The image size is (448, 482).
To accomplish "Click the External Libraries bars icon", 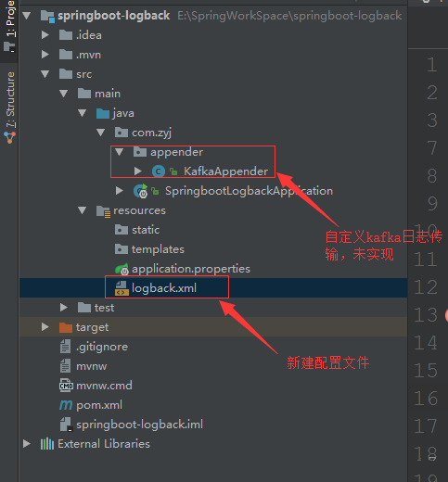I will click(47, 444).
